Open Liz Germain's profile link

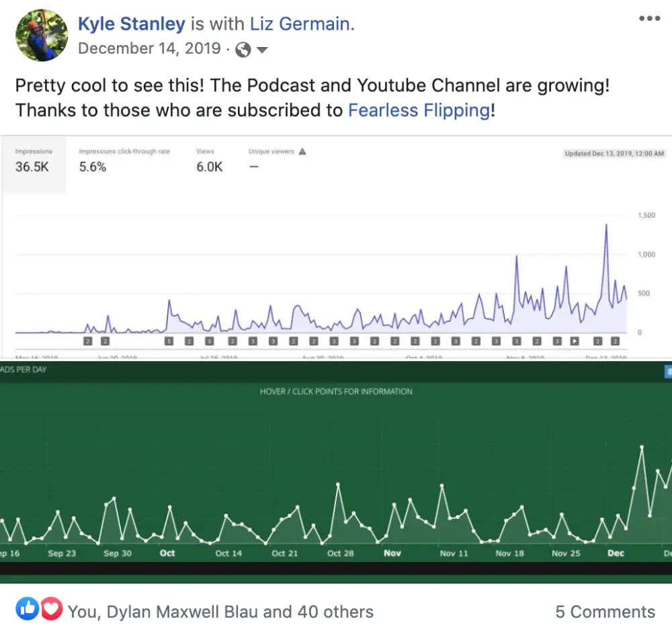[299, 24]
